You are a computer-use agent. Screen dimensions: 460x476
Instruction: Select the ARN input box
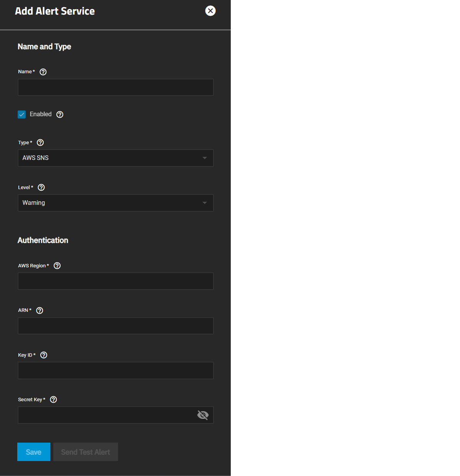pyautogui.click(x=115, y=326)
